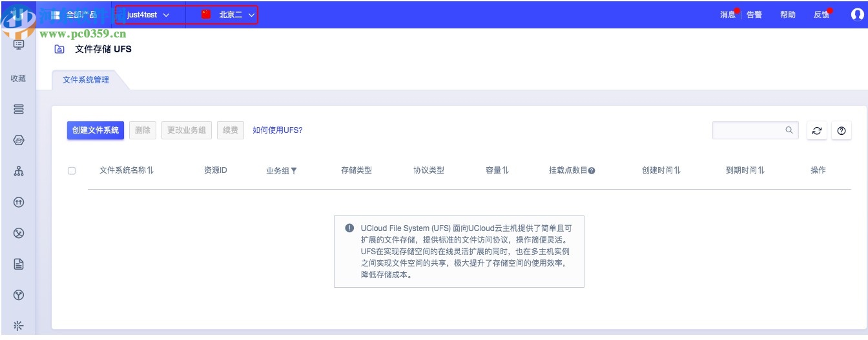Click the user avatar icon
The height and width of the screenshot is (340, 868).
tap(858, 14)
